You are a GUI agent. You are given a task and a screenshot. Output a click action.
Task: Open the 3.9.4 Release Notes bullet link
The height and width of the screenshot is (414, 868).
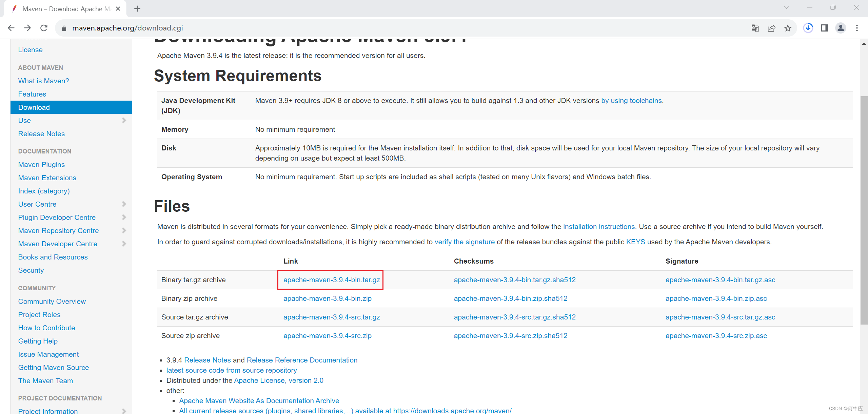(208, 360)
